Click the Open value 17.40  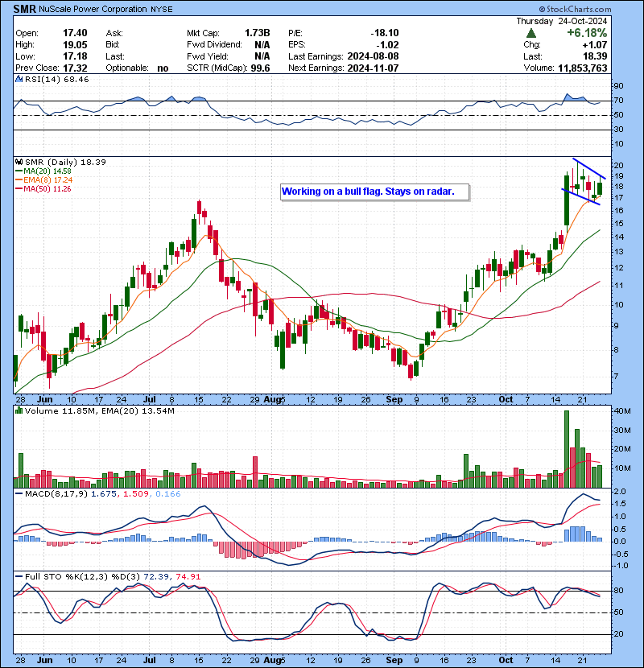point(75,33)
